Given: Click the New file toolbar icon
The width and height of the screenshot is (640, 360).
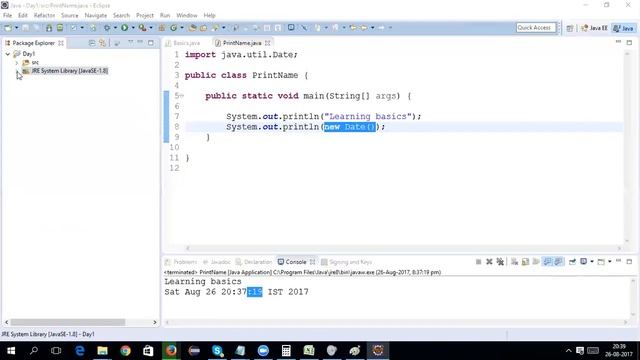Looking at the screenshot, I should [x=8, y=28].
